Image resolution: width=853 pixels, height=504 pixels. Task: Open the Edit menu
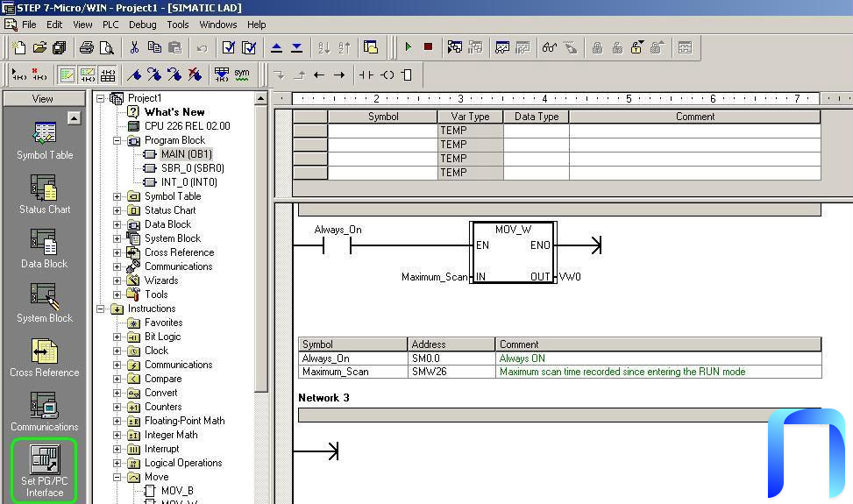click(54, 25)
